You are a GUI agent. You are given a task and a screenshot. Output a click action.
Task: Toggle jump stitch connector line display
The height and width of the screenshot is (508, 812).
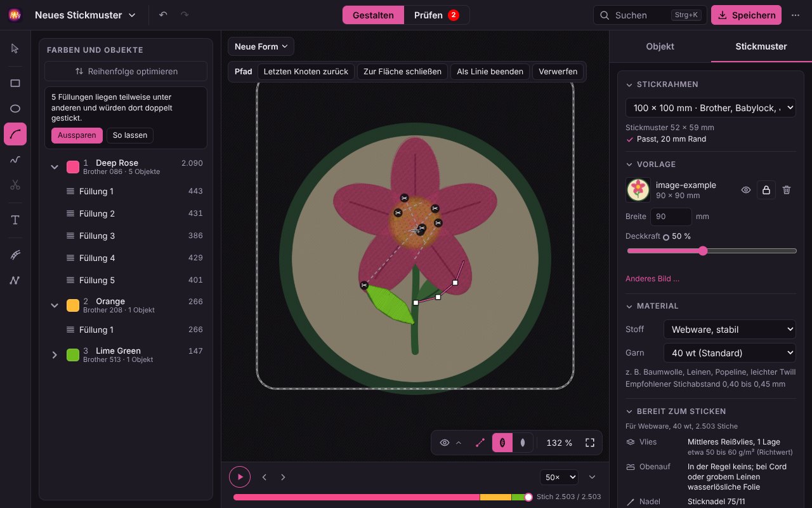(x=480, y=443)
